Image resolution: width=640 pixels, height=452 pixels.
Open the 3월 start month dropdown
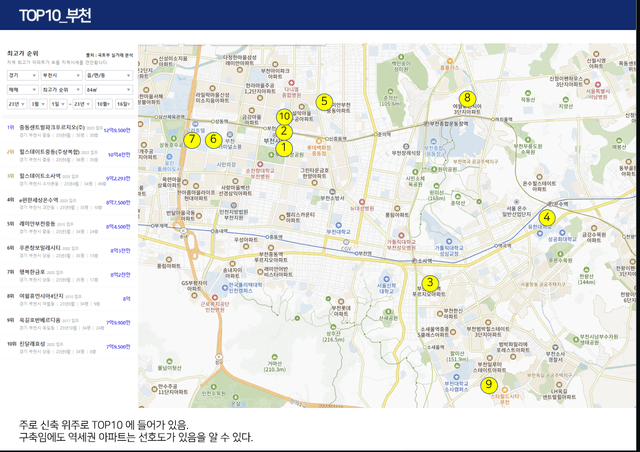38,104
